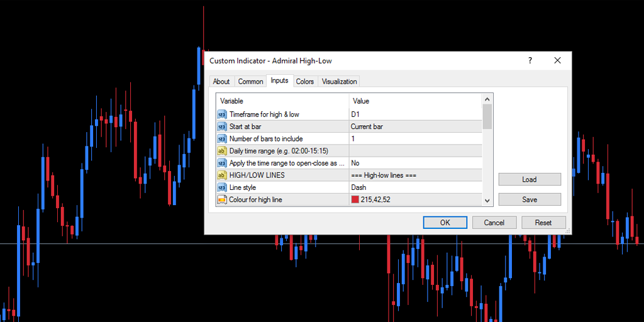Click the Save button

coord(530,199)
